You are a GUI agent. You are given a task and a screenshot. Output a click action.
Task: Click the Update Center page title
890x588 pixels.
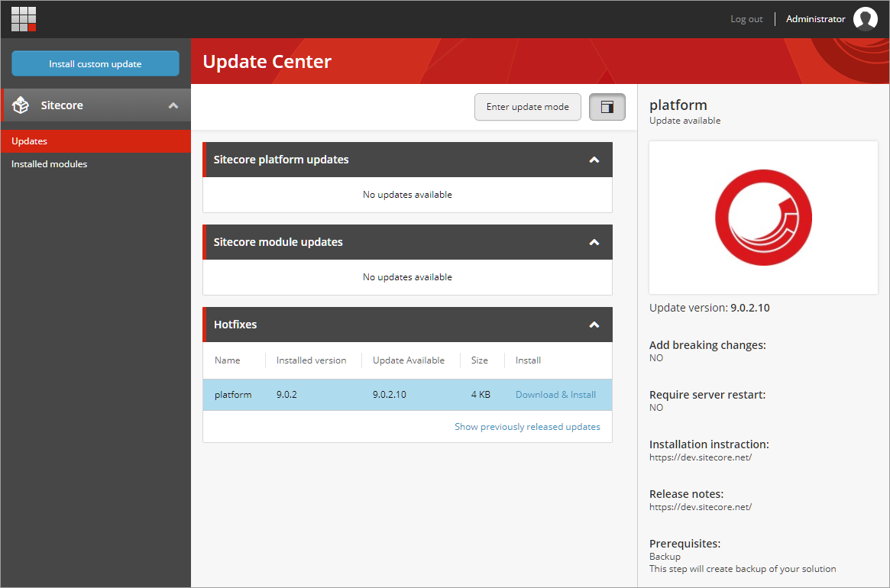267,61
